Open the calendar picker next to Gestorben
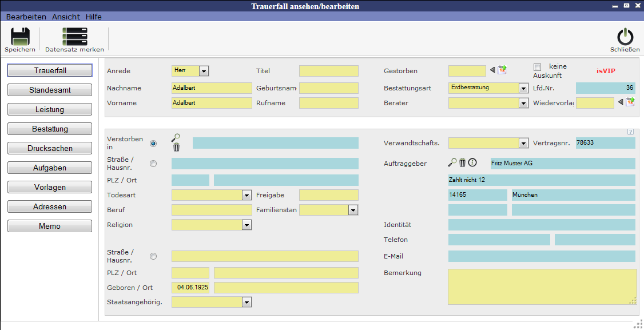The image size is (644, 330). 502,70
